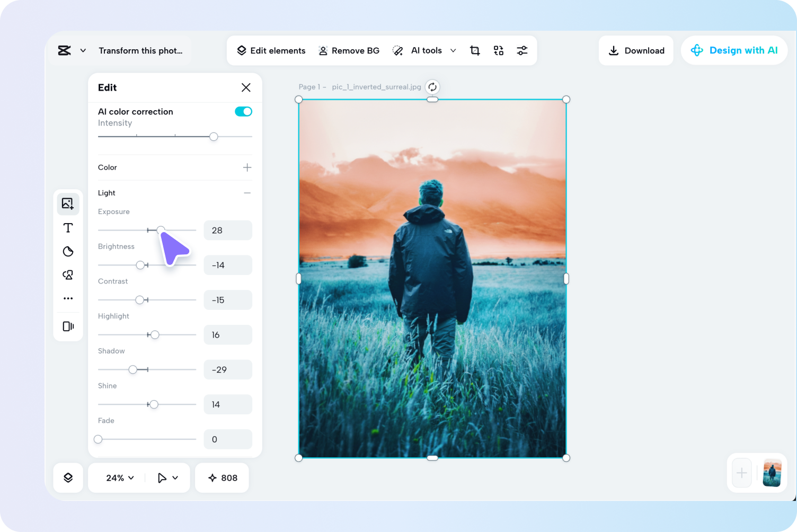Viewport: 797px width, 532px height.
Task: Open the Replace image tool
Action: (498, 50)
